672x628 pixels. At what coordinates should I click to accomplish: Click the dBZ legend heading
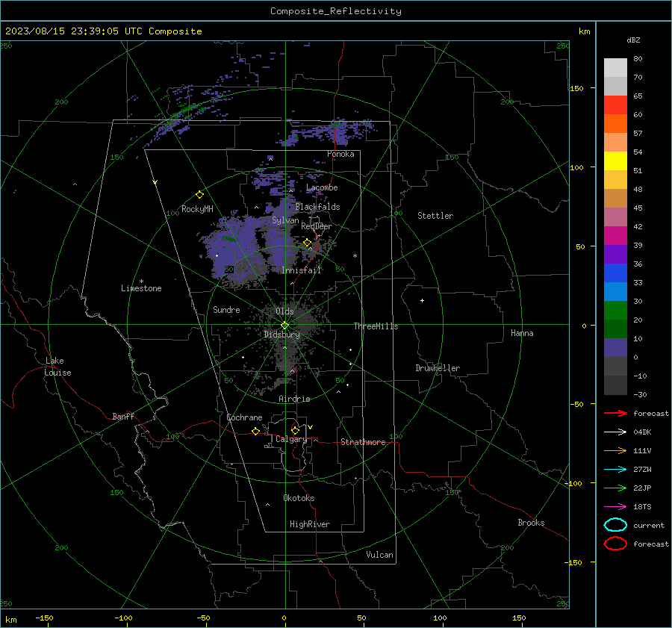[633, 40]
